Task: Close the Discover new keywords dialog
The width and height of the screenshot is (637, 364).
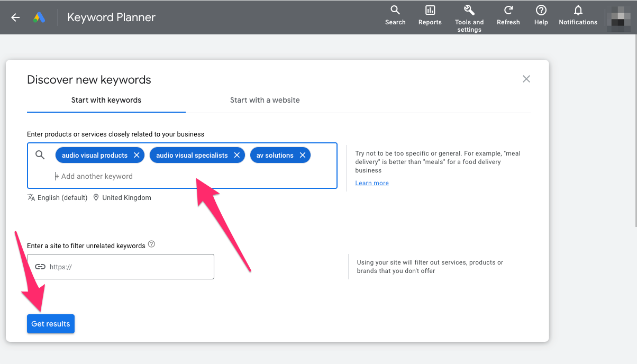Action: pyautogui.click(x=526, y=79)
